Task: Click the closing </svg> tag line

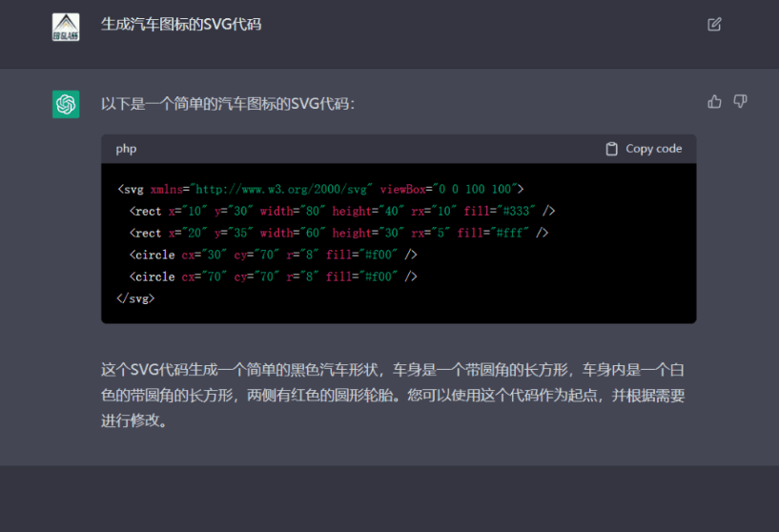Action: point(135,298)
